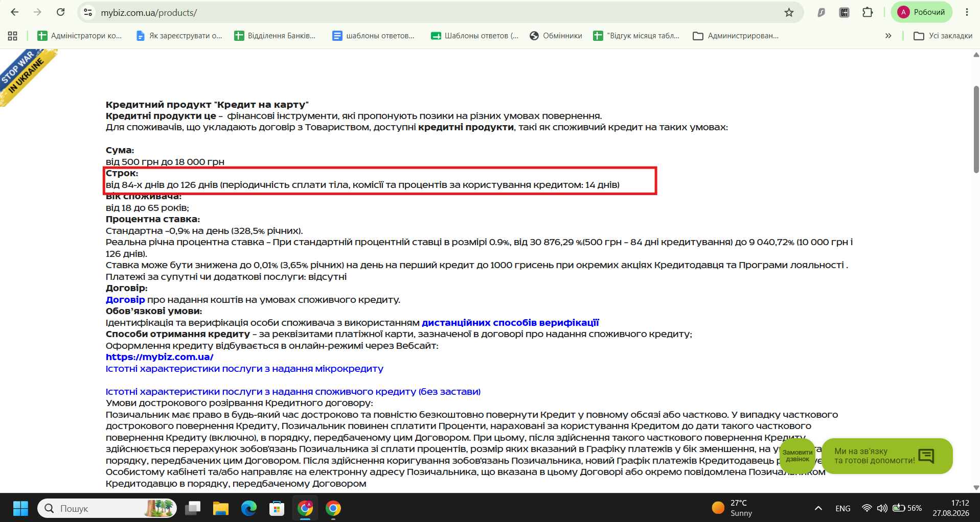
Task: Check the battery icon showing 56%
Action: [907, 508]
